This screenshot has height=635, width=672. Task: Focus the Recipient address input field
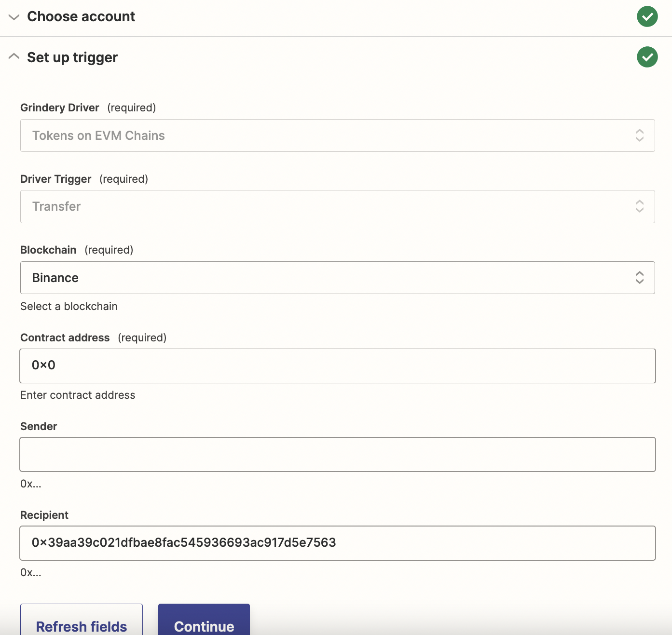(x=338, y=543)
